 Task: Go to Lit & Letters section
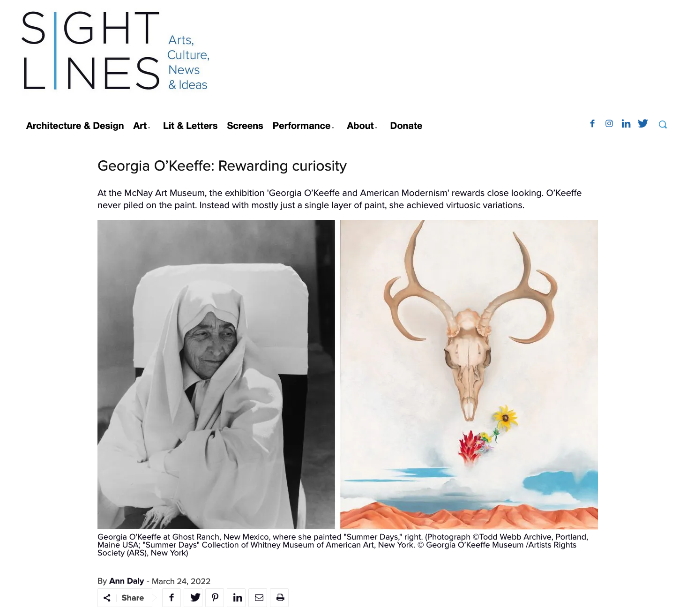point(190,126)
